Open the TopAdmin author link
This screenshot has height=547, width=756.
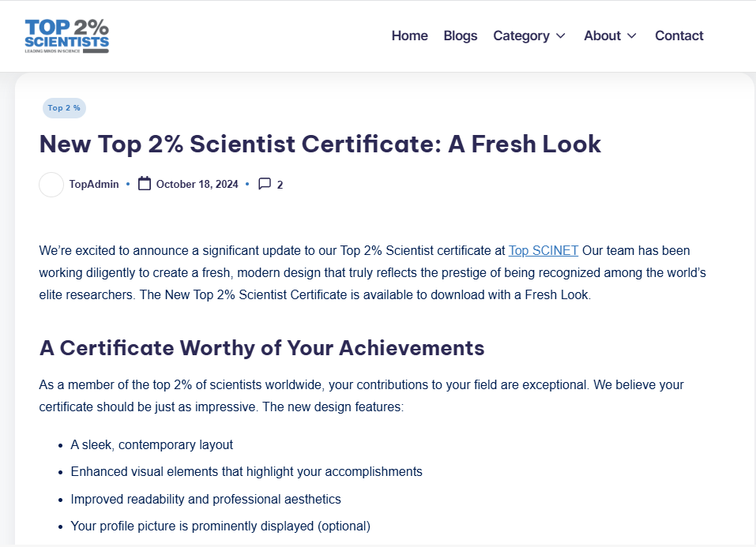(94, 185)
